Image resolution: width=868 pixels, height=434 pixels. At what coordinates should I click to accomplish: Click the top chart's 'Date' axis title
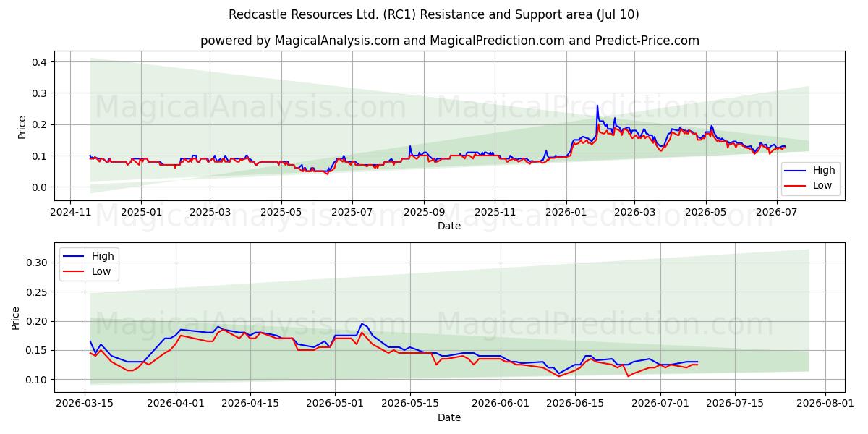[449, 226]
